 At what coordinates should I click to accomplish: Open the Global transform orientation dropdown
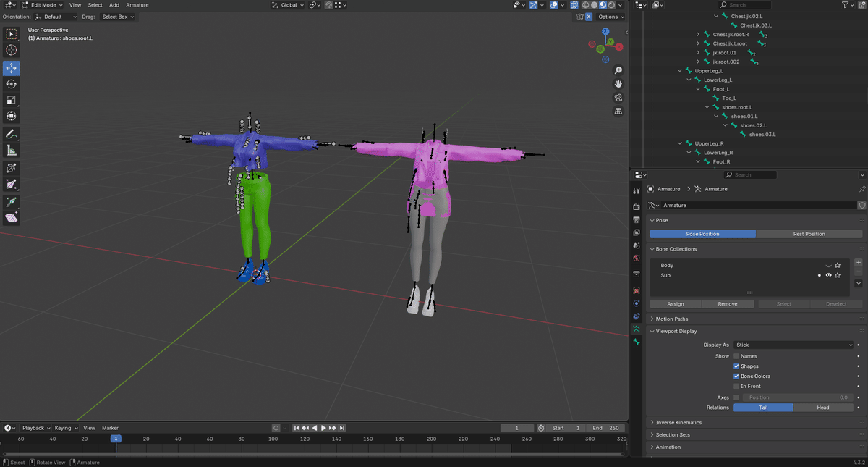(x=289, y=4)
